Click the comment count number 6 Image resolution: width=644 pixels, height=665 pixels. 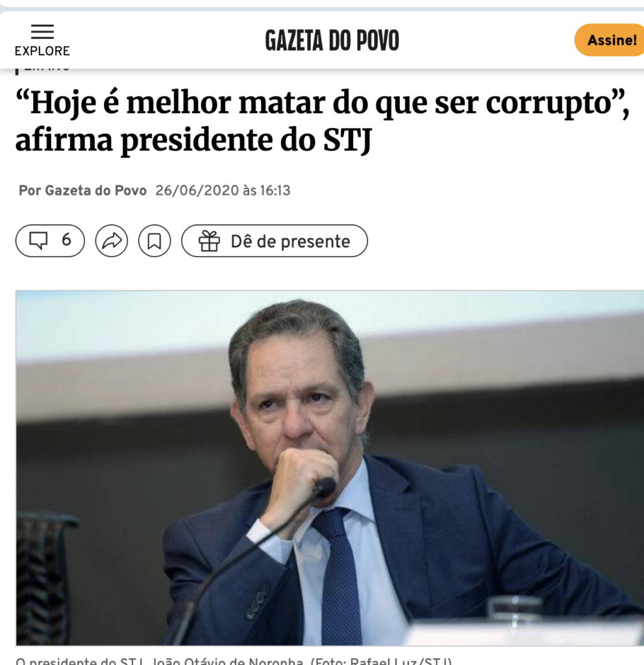(x=66, y=240)
